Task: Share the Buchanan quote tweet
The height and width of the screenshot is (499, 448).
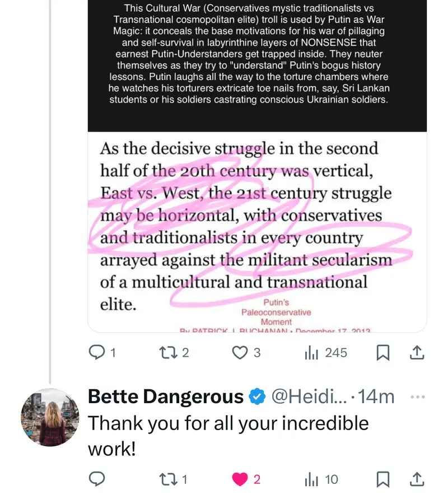Action: pos(417,353)
